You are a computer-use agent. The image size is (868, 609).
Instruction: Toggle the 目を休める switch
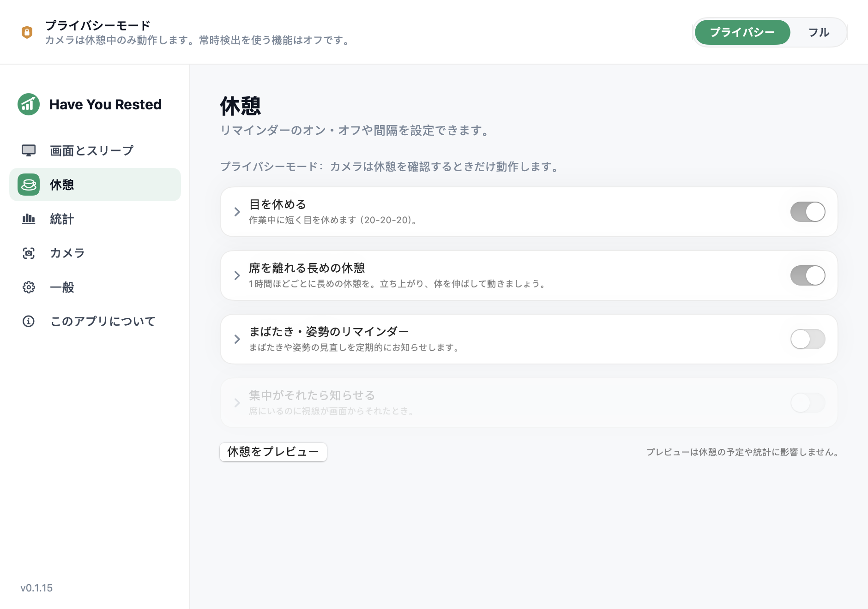tap(808, 212)
